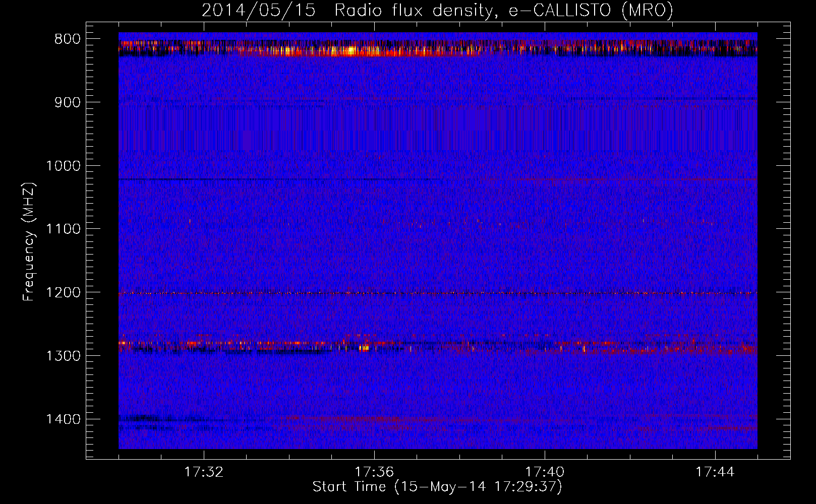
Task: Click the plot title '2014/05/15 Radio flux density, e-CALLISTO (MRO)'
Action: pyautogui.click(x=437, y=10)
